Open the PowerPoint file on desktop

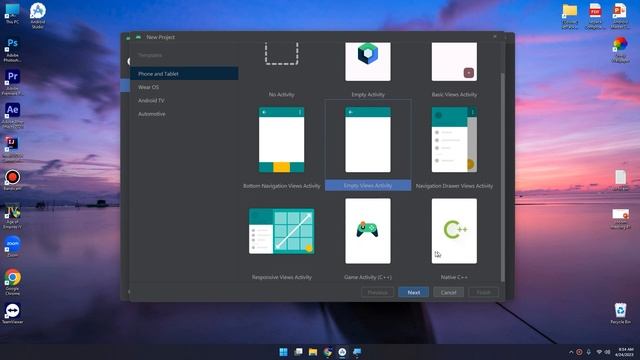tap(620, 16)
